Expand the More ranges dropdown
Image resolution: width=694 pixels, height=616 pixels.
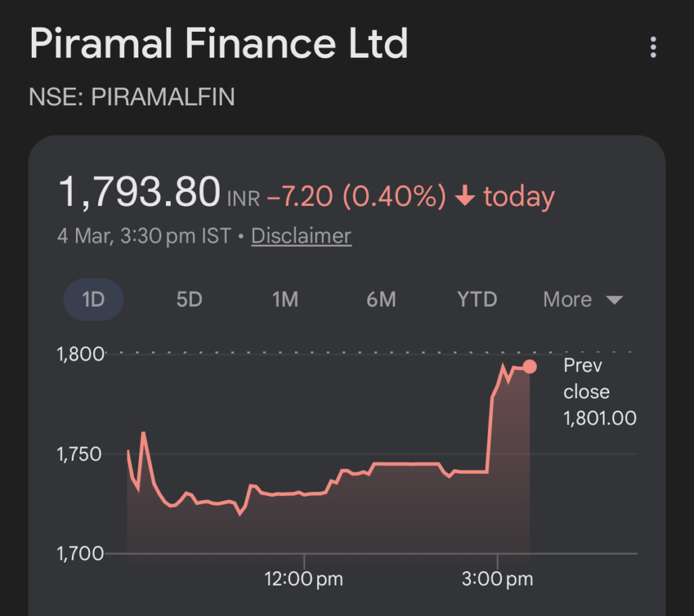[582, 300]
